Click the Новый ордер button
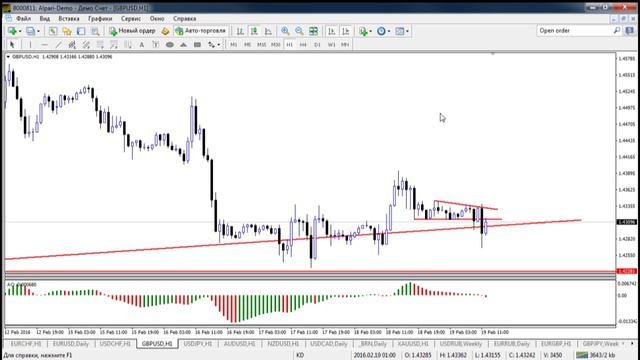 pos(132,31)
